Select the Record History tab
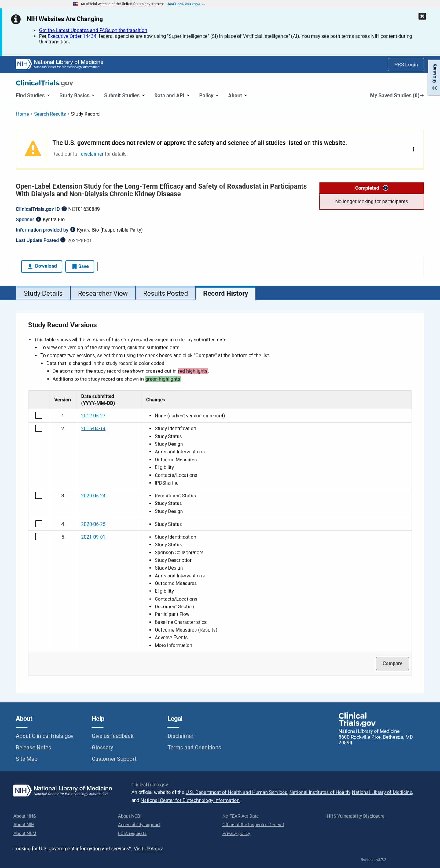 [x=226, y=293]
